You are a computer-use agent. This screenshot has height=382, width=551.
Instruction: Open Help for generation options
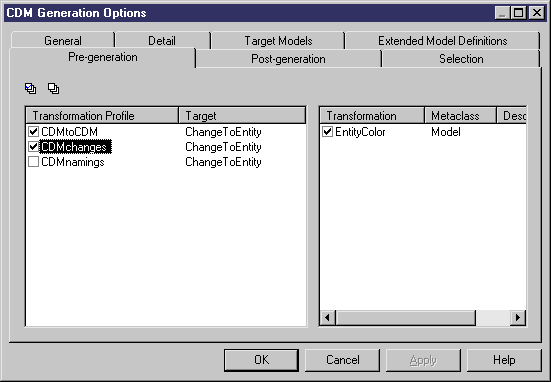click(x=504, y=360)
